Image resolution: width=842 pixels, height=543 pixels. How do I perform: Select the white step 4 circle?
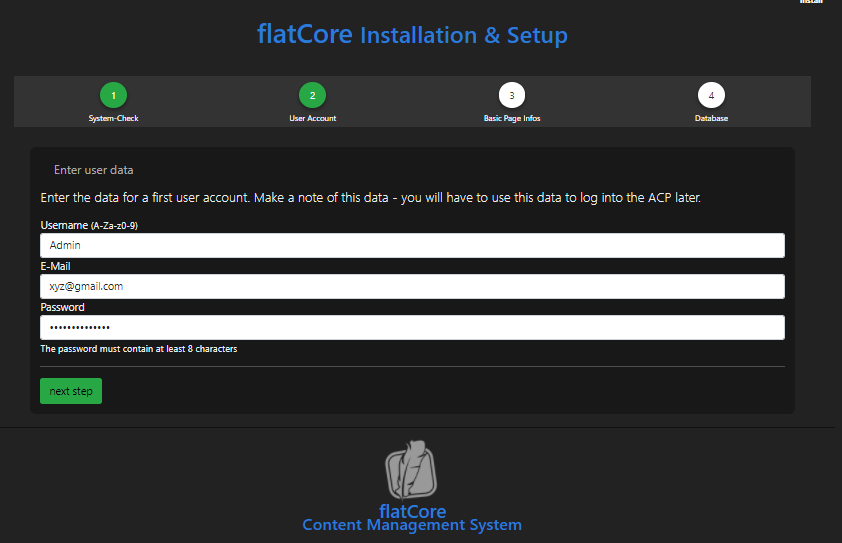coord(711,95)
